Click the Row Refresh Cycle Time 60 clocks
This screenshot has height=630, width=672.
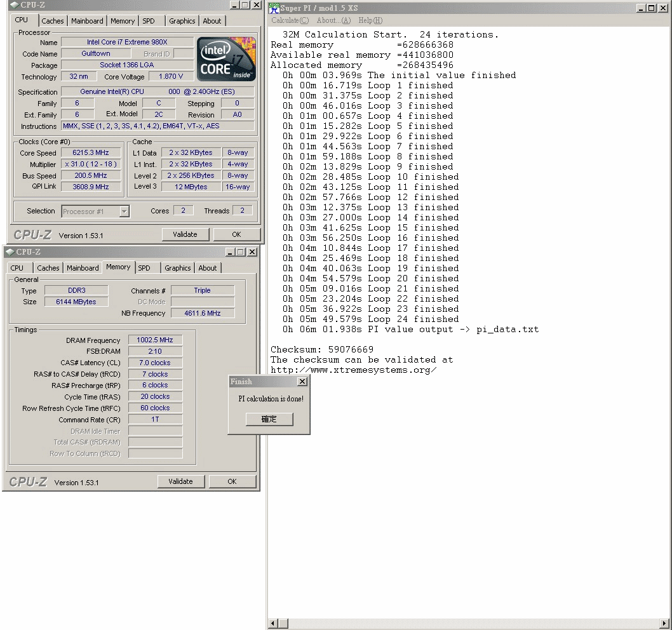[x=155, y=408]
